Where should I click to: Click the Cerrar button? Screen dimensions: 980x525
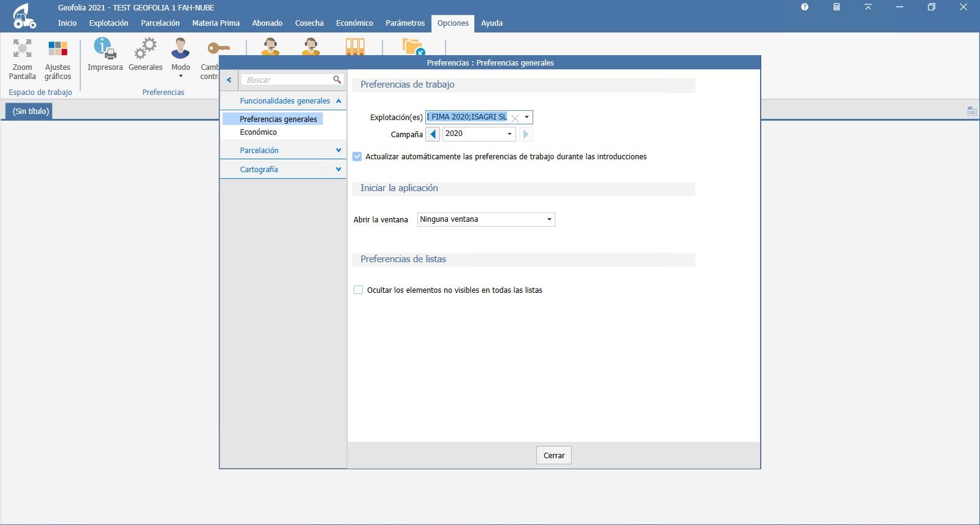[554, 455]
